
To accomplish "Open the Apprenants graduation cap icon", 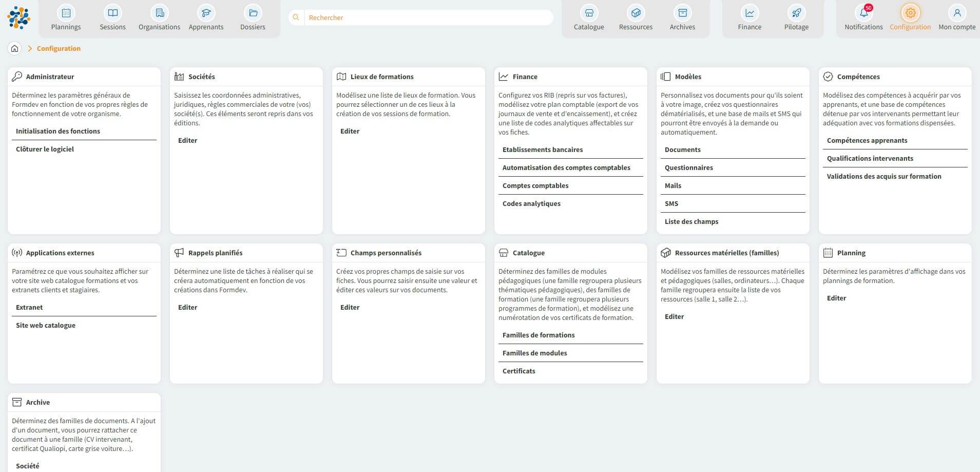I will point(206,13).
